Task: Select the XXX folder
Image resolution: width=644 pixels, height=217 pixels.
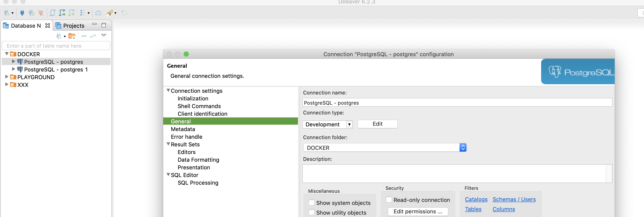Action: (23, 85)
